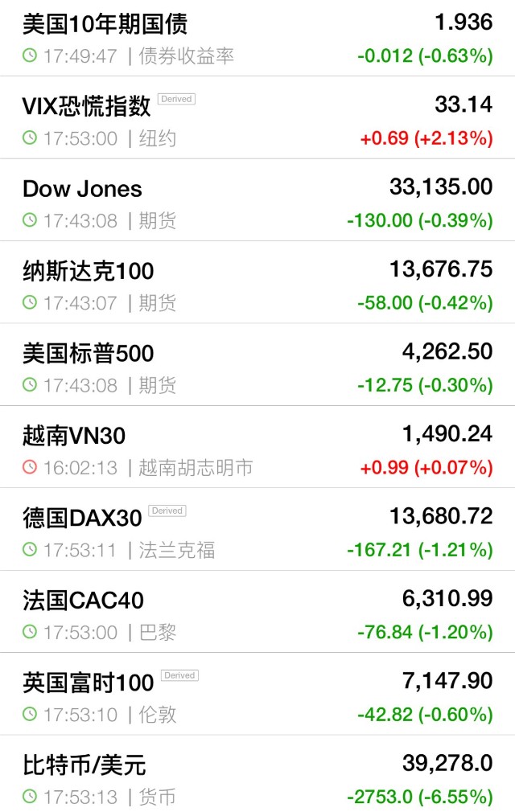The height and width of the screenshot is (812, 515).
Task: Tap the VIX change value +0.69 (+2.13%)
Action: pos(426,138)
